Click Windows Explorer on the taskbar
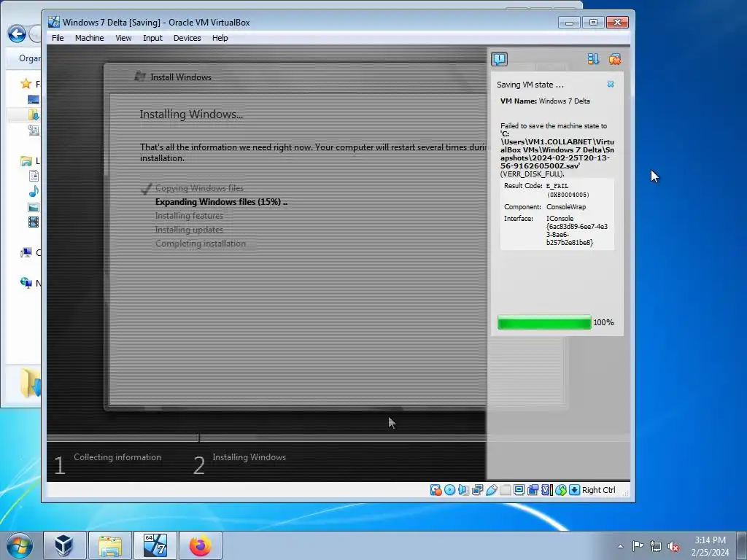The width and height of the screenshot is (747, 560). pyautogui.click(x=110, y=545)
